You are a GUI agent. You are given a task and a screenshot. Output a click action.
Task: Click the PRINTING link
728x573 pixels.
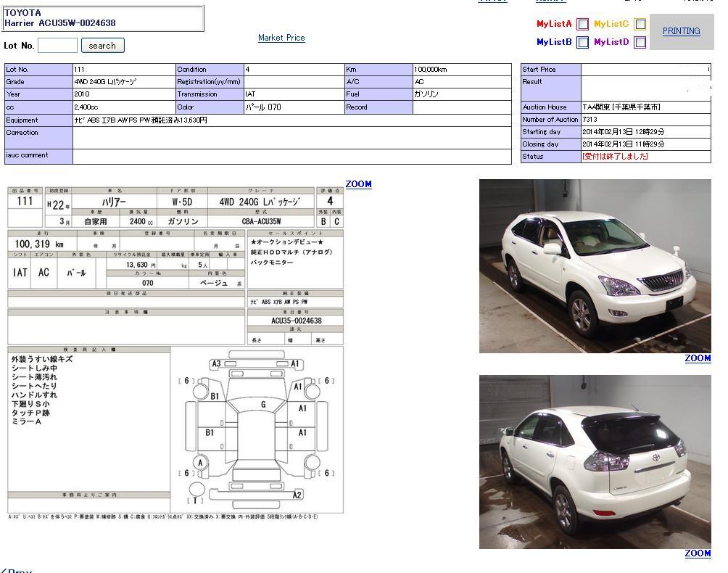[x=681, y=31]
